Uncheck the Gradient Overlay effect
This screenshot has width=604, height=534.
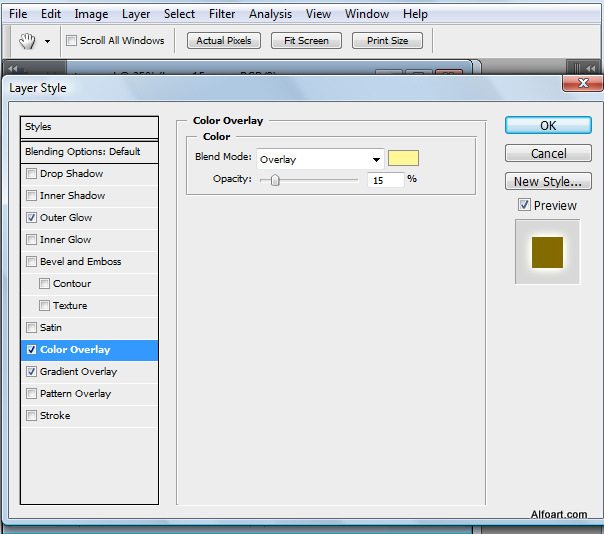(x=32, y=372)
